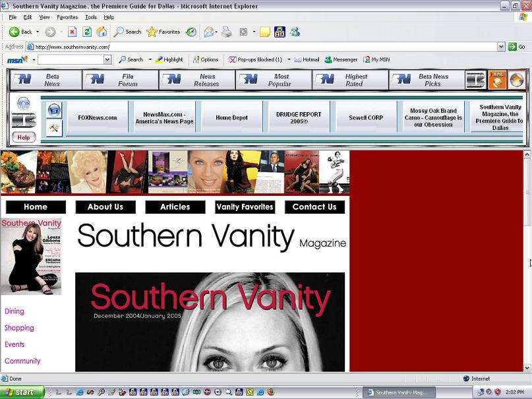Click the Mail envelope icon
The height and width of the screenshot is (399, 532).
(x=209, y=32)
